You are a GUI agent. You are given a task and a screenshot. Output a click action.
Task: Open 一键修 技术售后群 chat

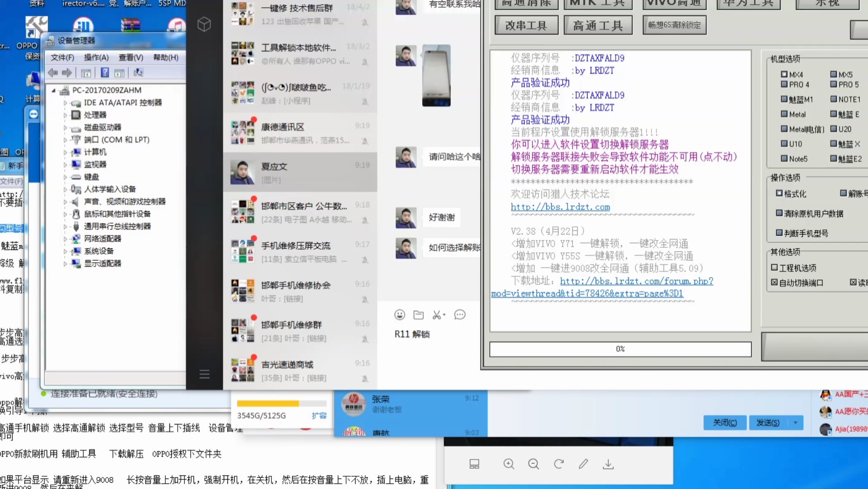[300, 14]
